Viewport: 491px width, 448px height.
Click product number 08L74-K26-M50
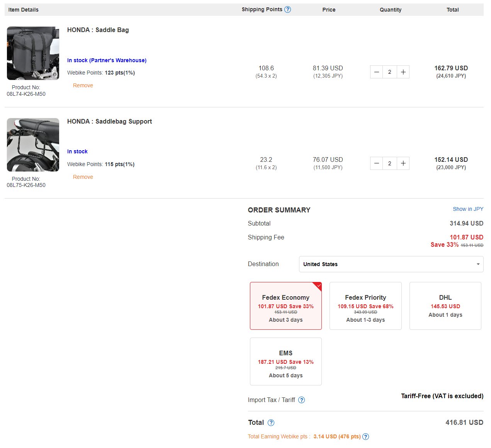pyautogui.click(x=26, y=94)
